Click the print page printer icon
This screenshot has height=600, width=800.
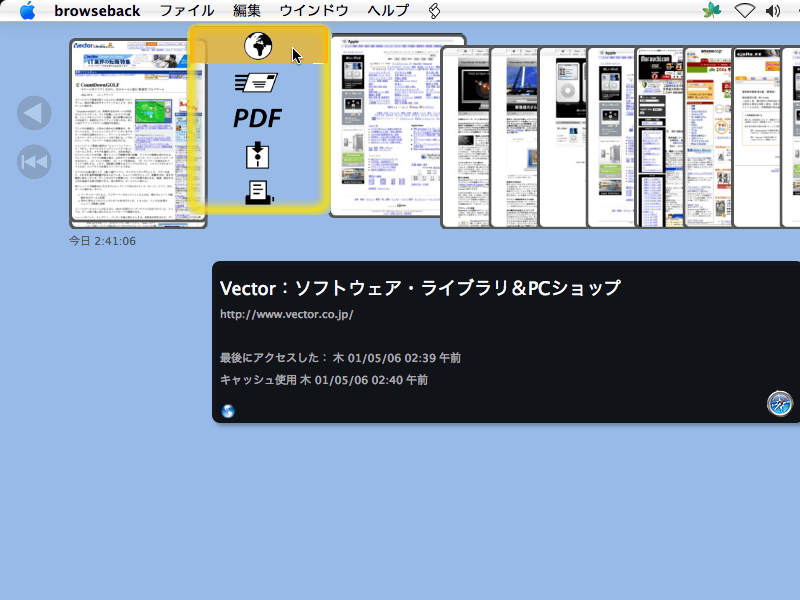coord(259,193)
